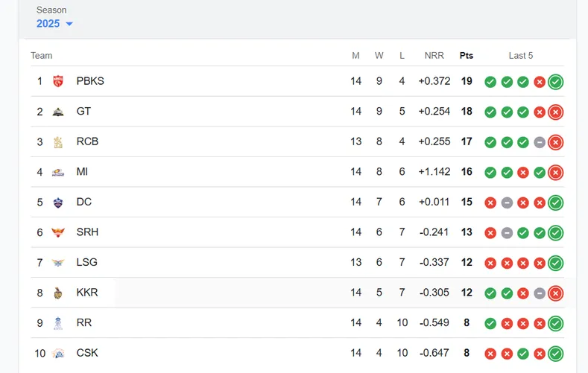The image size is (588, 373).
Task: Click PBKS's most recent circled win icon
Action: (x=555, y=82)
